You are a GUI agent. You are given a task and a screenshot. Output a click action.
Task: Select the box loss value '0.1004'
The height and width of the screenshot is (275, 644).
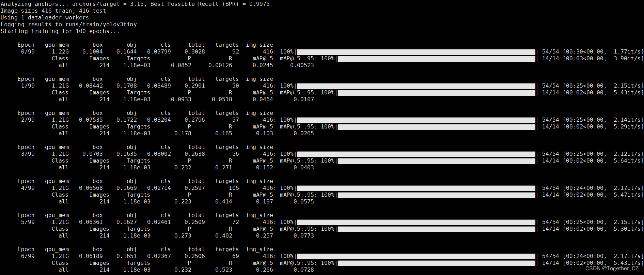coord(93,52)
